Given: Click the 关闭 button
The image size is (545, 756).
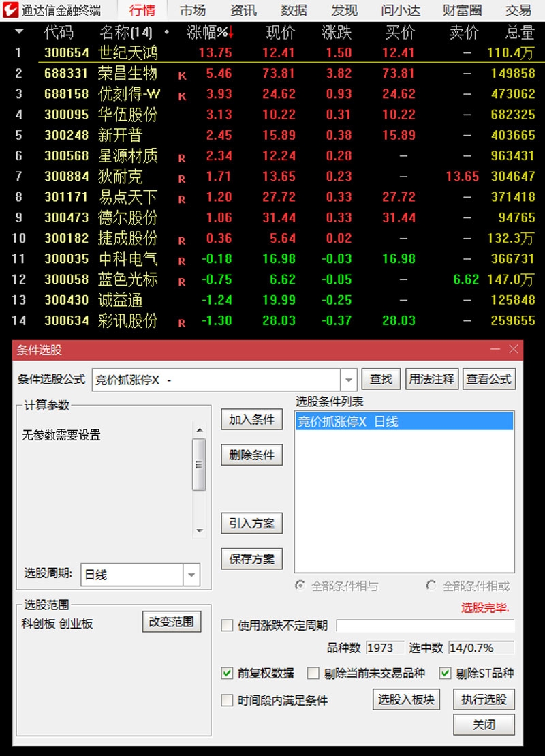Looking at the screenshot, I should point(484,725).
